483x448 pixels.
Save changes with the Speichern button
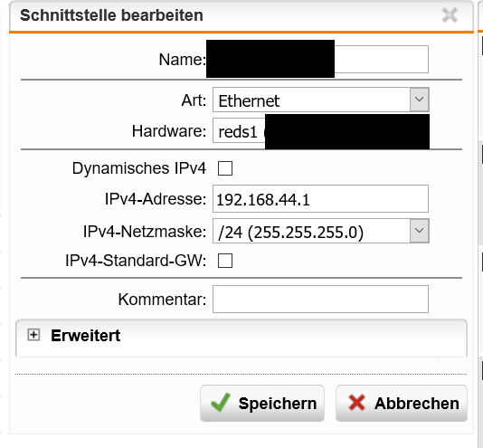pyautogui.click(x=262, y=403)
